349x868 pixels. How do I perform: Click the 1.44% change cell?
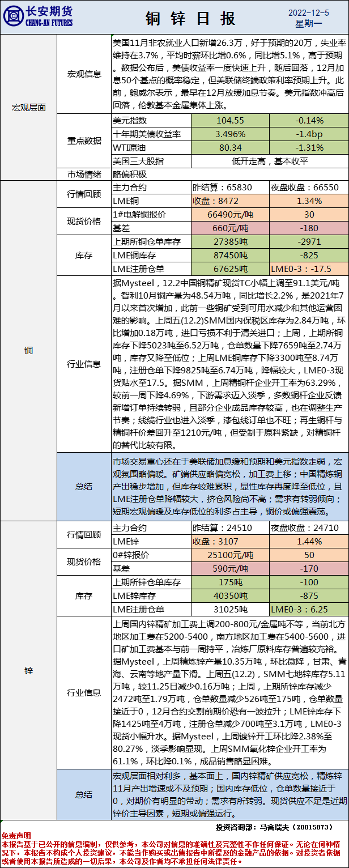coord(309,541)
